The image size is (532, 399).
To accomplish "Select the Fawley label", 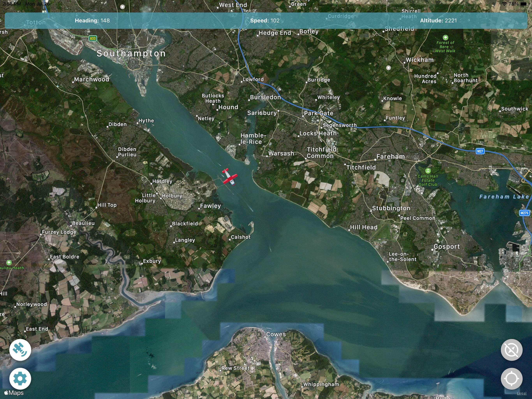I will pos(211,206).
